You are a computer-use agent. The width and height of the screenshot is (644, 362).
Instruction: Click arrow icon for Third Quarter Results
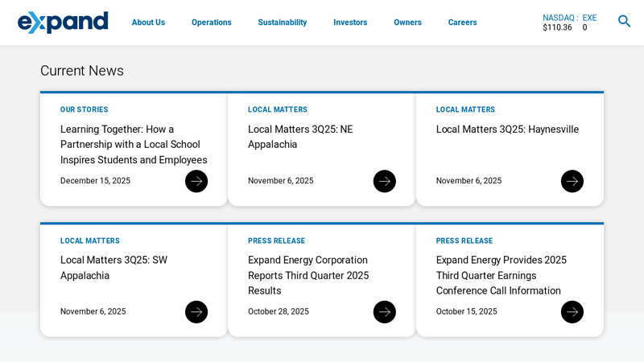384,312
